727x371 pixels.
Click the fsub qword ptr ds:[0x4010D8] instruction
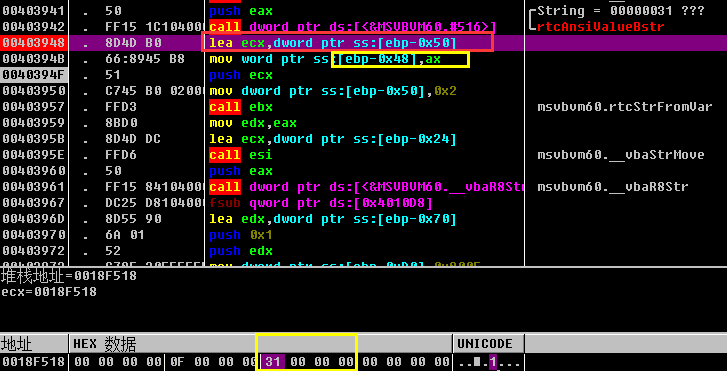tap(321, 203)
